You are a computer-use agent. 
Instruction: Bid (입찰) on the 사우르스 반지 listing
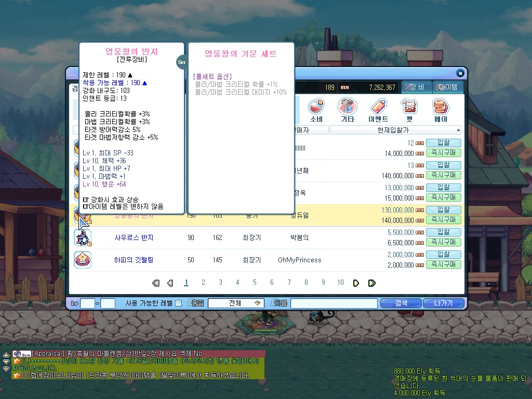click(444, 232)
